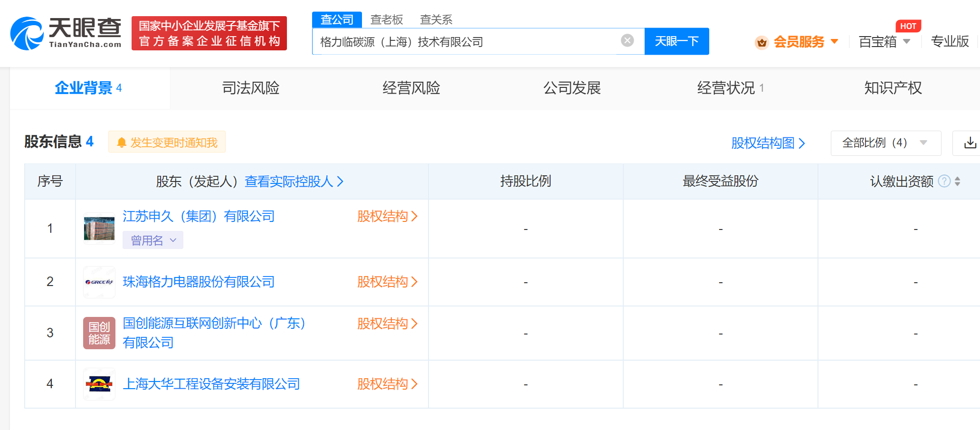980x430 pixels.
Task: Open the 股权结构图 link
Action: 768,143
